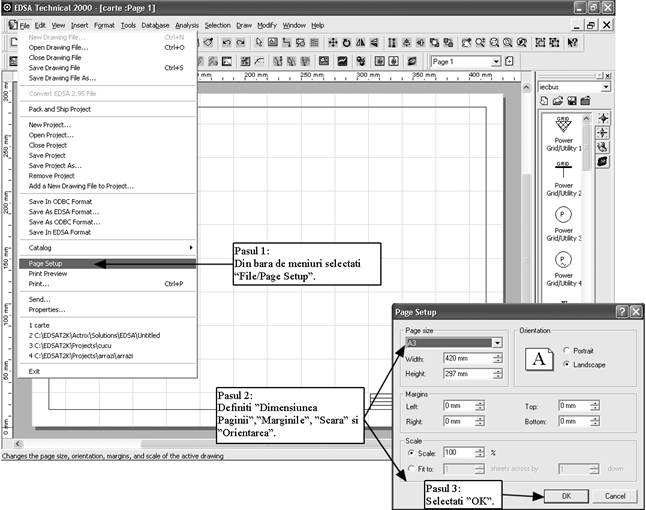Click the context Help arrow icon in toolbar

(x=572, y=43)
